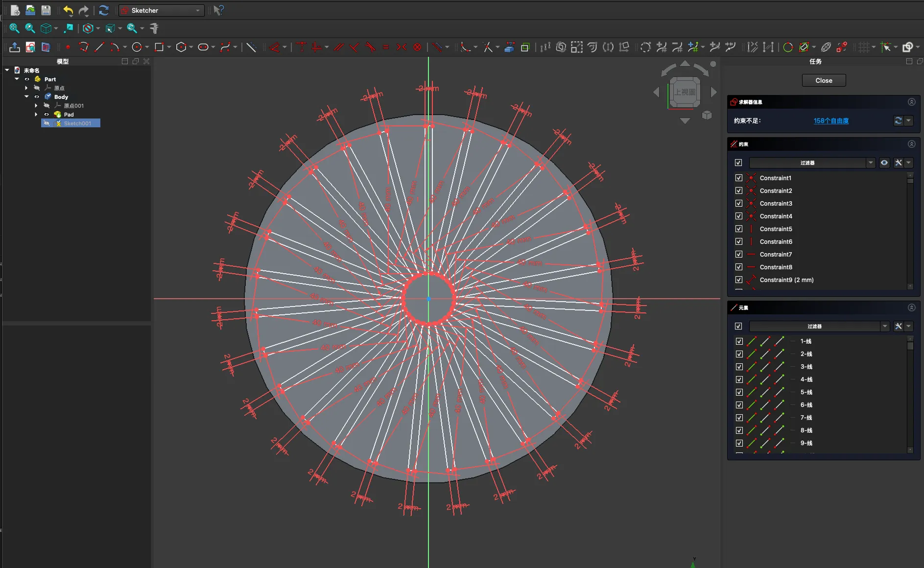Collapse the Body tree node
Screen dimensions: 924x568
(26, 97)
